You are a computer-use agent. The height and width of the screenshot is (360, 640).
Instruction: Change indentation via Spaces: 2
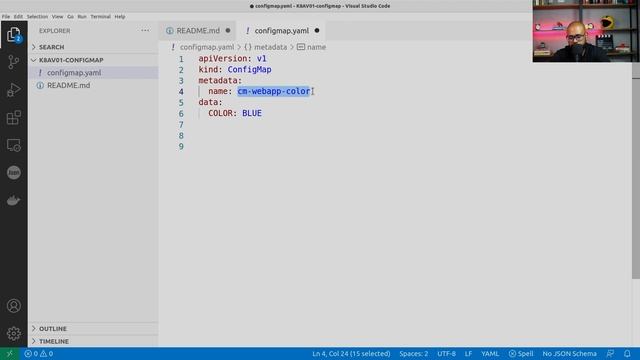[413, 353]
